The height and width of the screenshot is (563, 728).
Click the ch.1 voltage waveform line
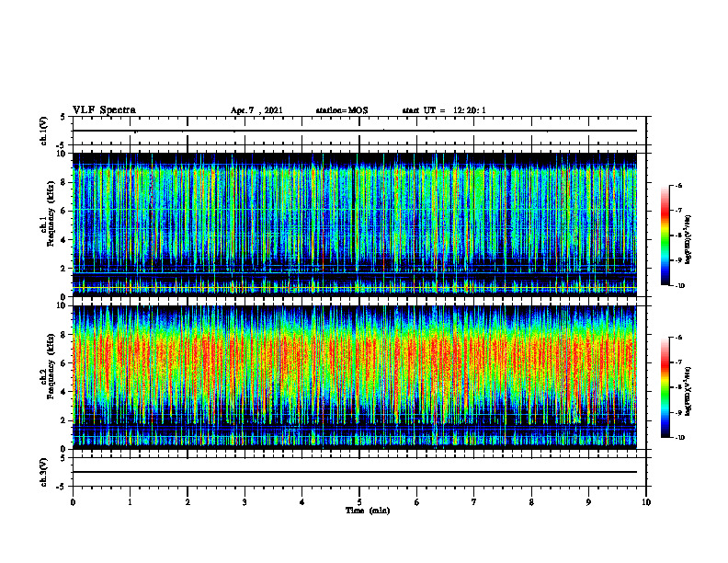[x=355, y=131]
